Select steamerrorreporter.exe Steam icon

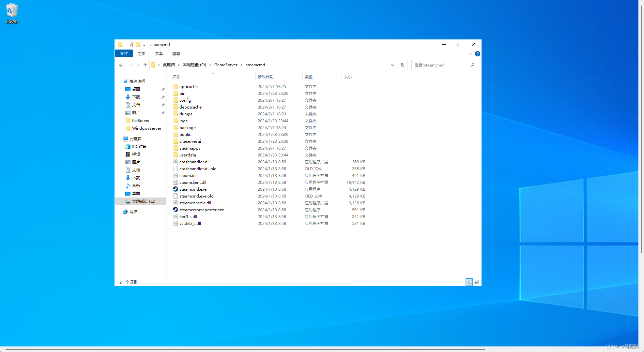point(176,210)
